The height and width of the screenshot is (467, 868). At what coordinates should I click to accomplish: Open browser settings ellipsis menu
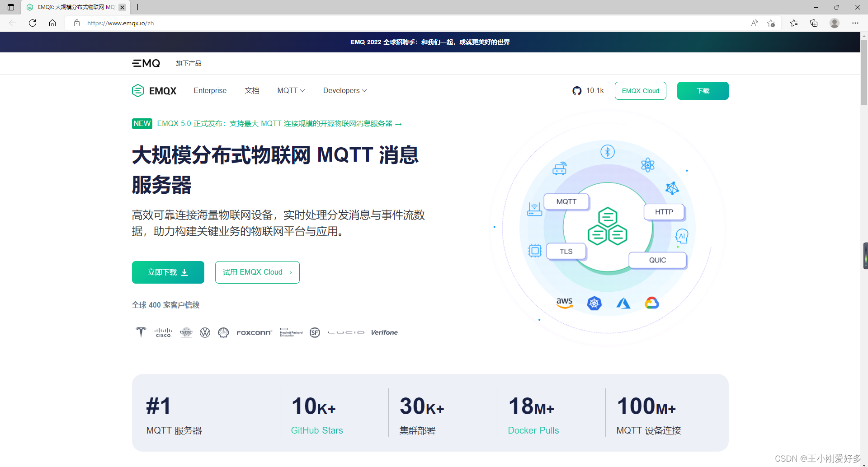(x=855, y=23)
